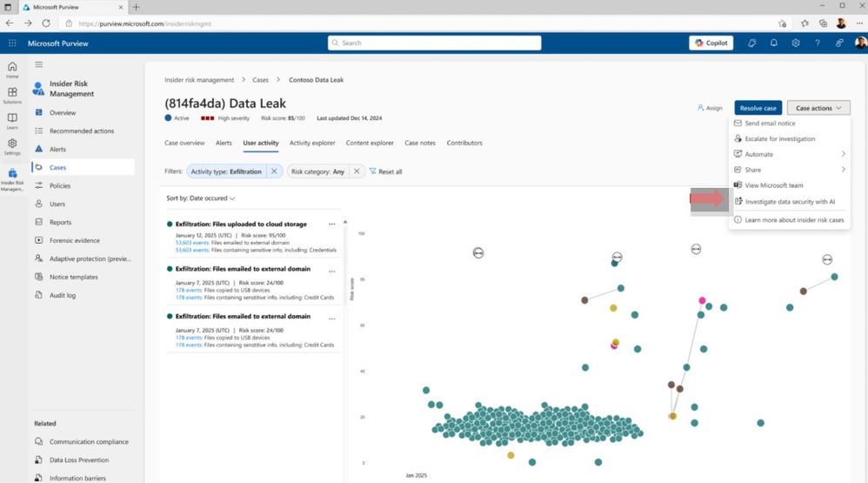
Task: Collapse the navigation hamburger menu
Action: pyautogui.click(x=39, y=64)
